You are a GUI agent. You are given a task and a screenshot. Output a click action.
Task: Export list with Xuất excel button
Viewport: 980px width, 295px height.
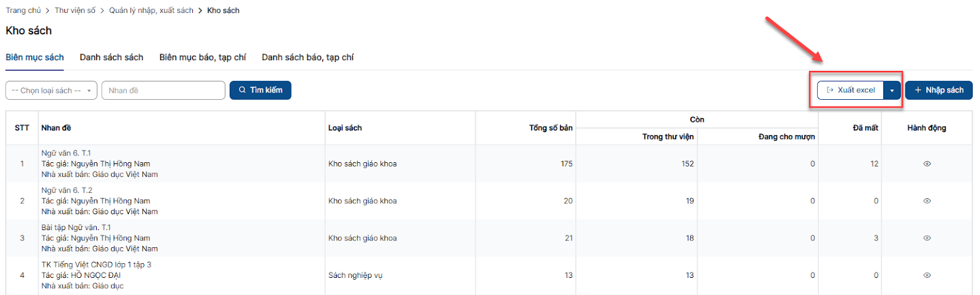[851, 90]
